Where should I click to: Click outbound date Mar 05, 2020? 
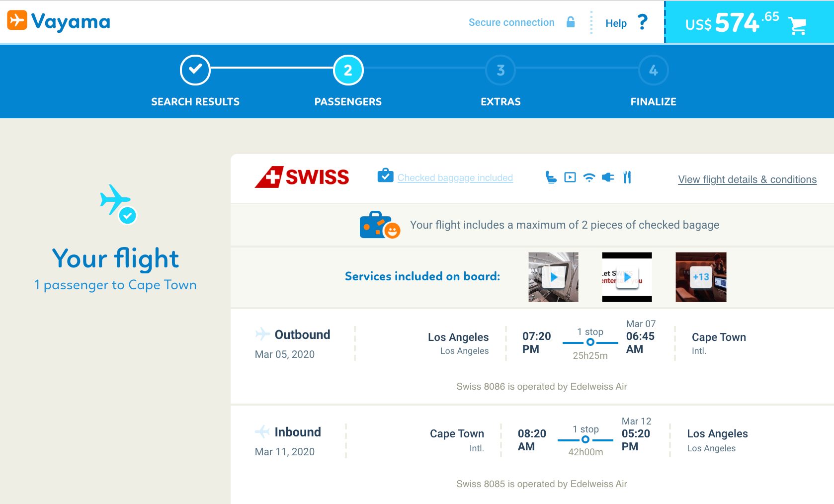point(285,354)
